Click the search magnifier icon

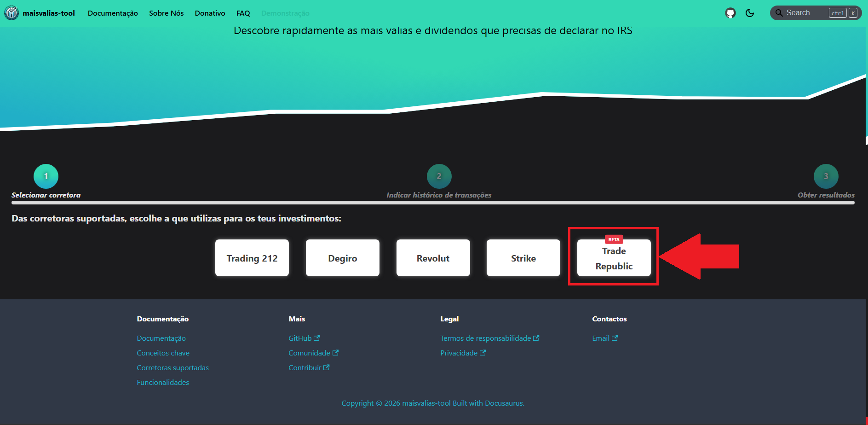(779, 13)
